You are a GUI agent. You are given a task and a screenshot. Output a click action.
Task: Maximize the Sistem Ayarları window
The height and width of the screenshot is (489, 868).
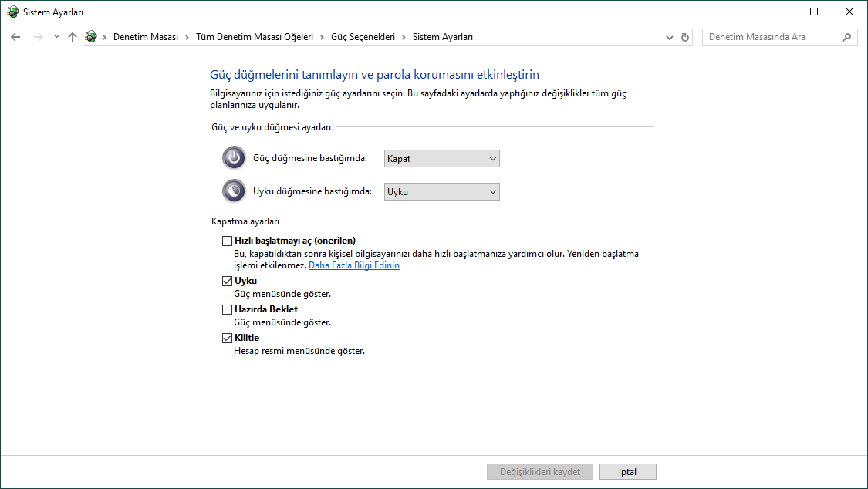[x=814, y=12]
